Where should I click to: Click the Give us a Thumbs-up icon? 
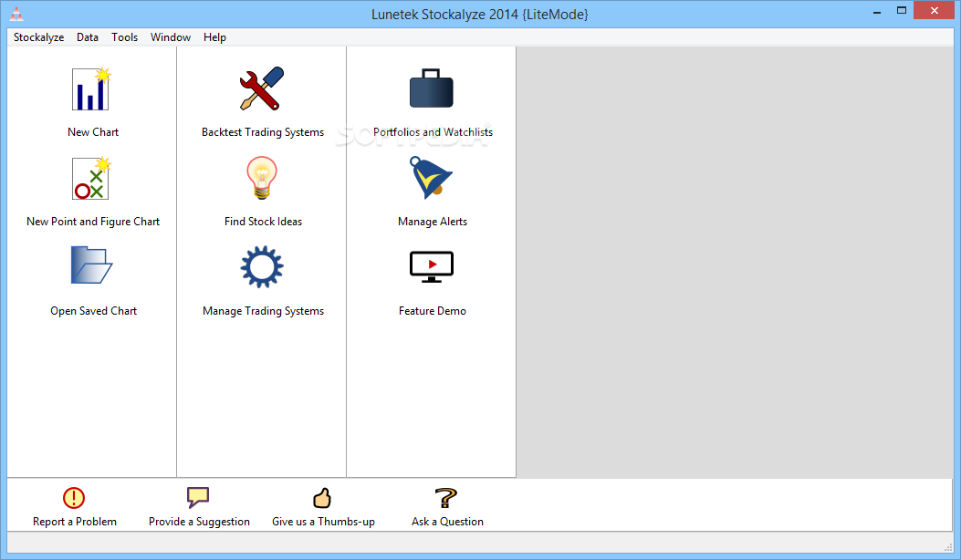(x=322, y=498)
